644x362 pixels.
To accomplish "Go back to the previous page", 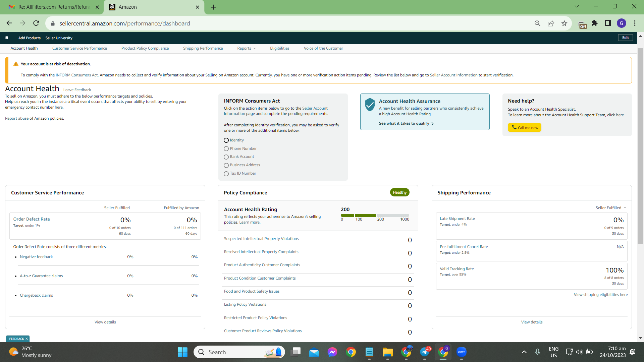I will click(x=9, y=23).
